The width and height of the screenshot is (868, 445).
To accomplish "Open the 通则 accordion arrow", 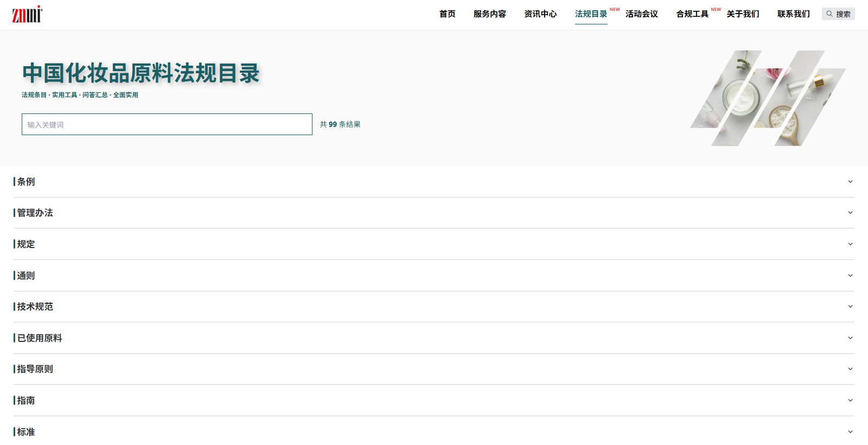I will (x=850, y=276).
